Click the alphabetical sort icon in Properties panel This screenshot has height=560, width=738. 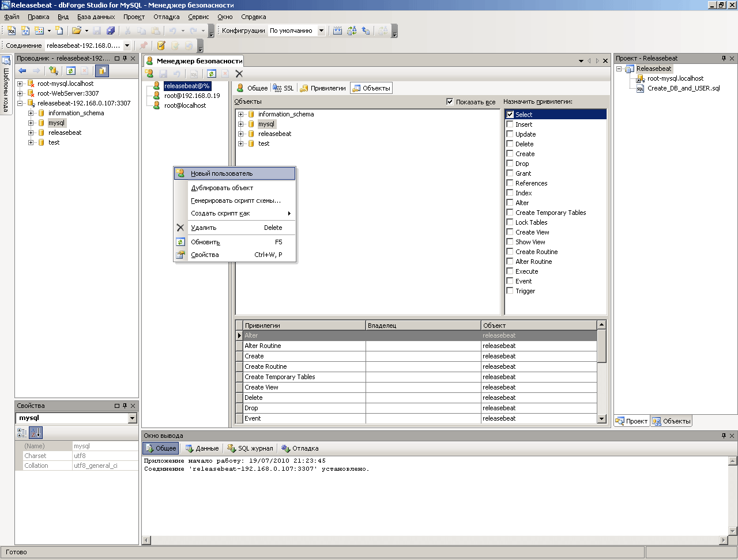coord(36,433)
